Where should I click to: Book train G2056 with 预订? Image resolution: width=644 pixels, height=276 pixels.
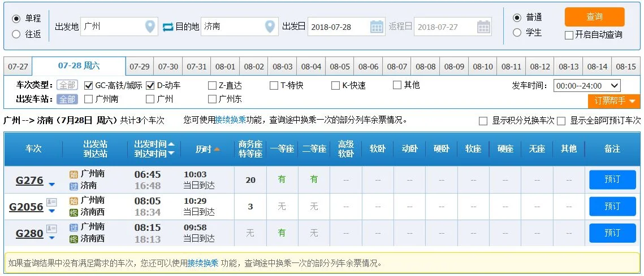pos(612,206)
